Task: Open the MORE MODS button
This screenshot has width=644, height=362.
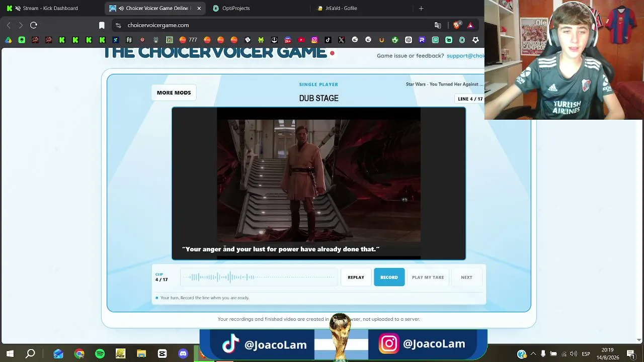Action: click(174, 93)
